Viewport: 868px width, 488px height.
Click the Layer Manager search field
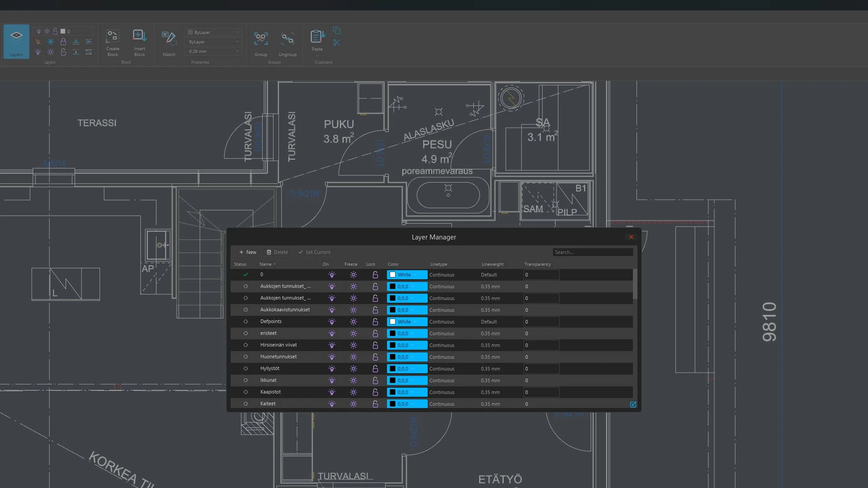[x=593, y=252]
